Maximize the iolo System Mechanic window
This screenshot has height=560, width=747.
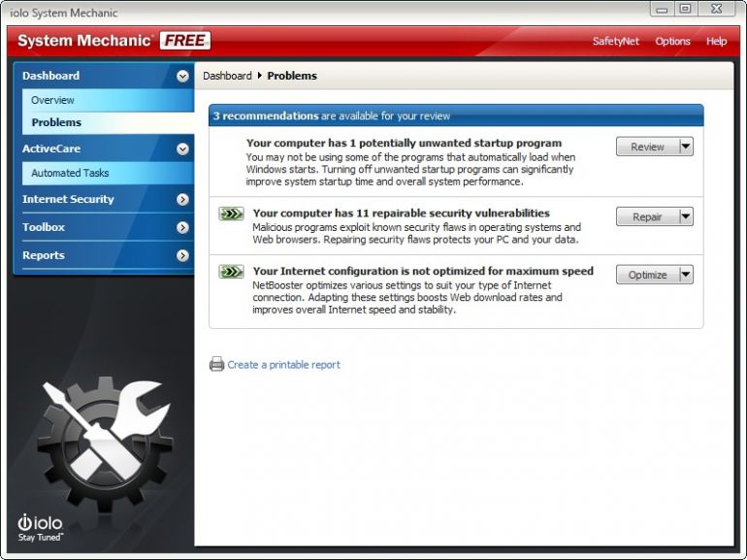coord(686,9)
